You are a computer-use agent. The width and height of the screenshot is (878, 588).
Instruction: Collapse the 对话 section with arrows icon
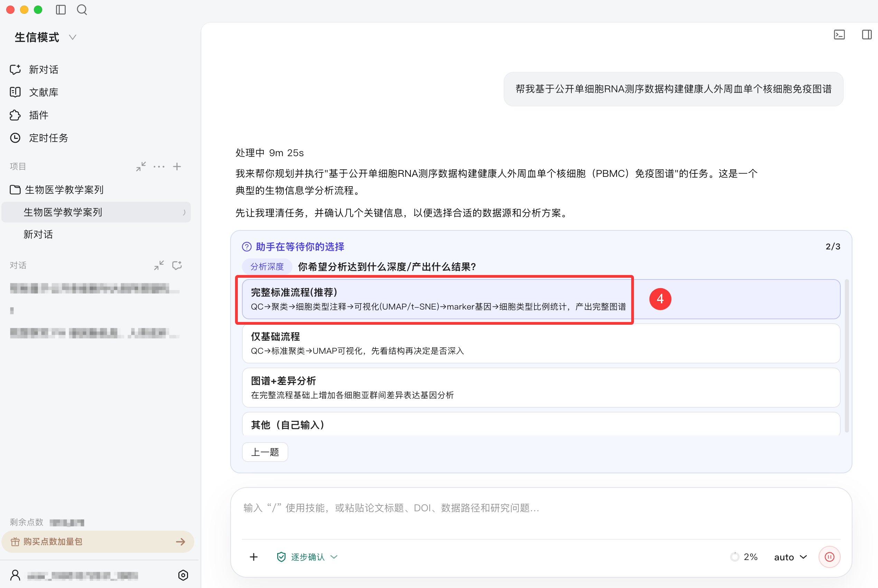(x=159, y=266)
